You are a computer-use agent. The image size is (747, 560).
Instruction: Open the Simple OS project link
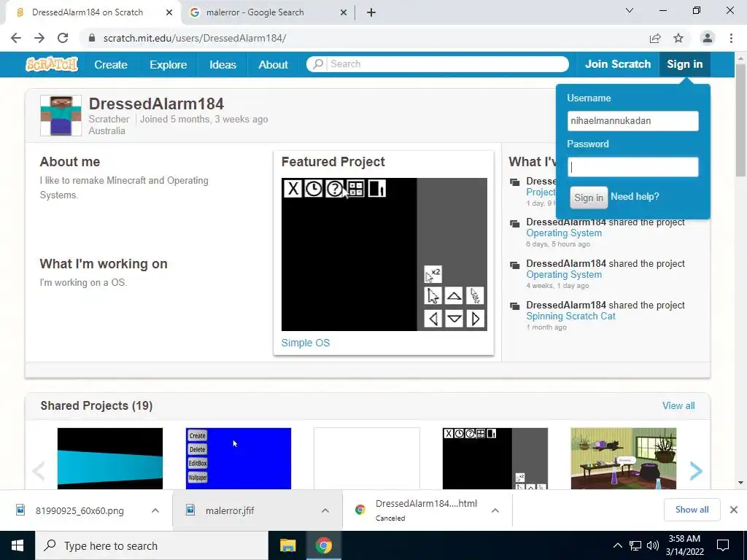306,343
